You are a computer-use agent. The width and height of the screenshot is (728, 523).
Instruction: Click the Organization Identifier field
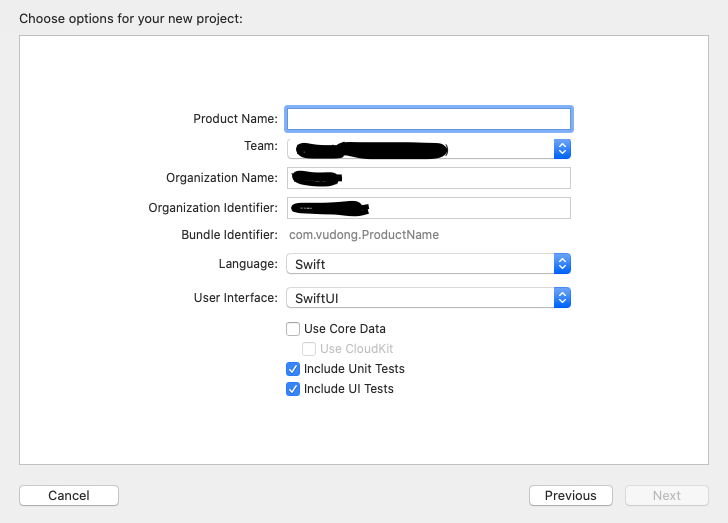point(428,208)
